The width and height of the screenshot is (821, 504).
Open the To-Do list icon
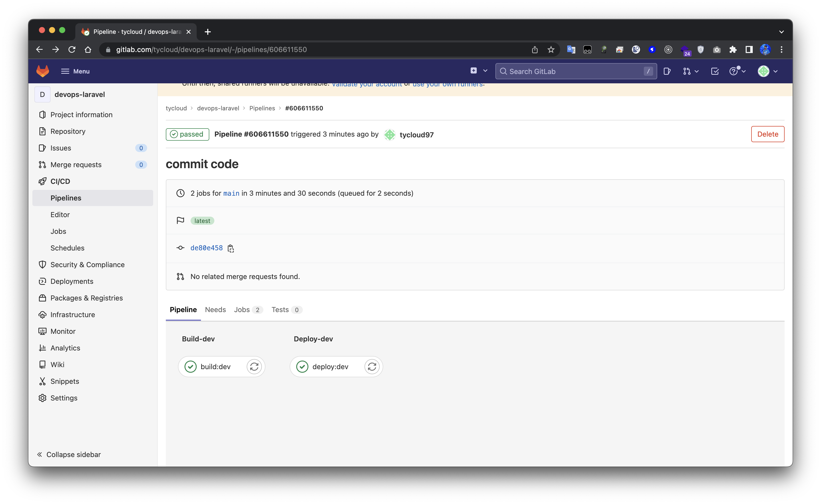click(715, 71)
